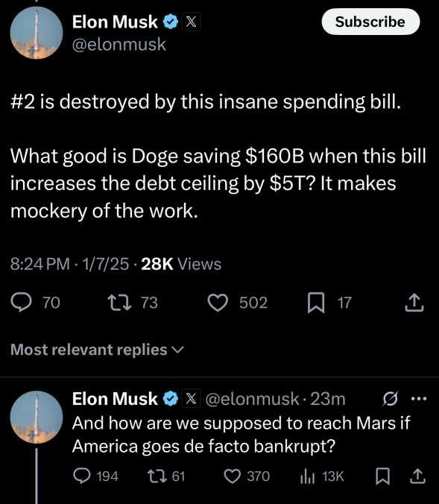
Task: Like the reply with 370 likes
Action: (x=232, y=476)
